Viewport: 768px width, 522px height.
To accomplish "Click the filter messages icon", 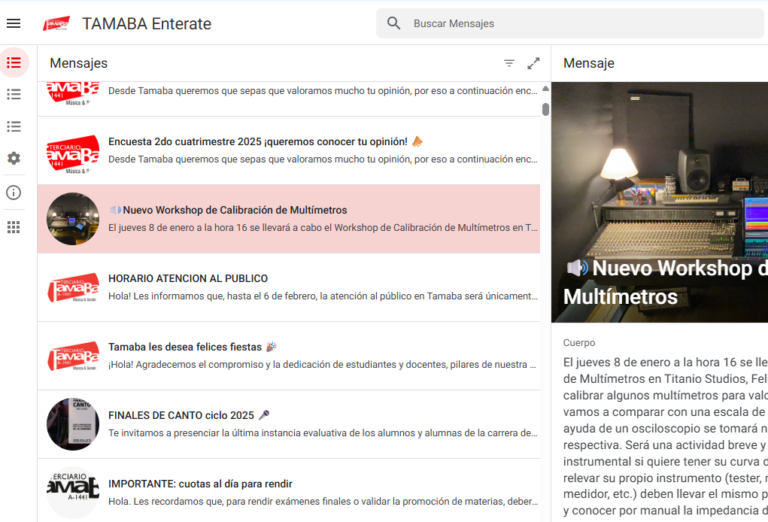I will pyautogui.click(x=509, y=63).
